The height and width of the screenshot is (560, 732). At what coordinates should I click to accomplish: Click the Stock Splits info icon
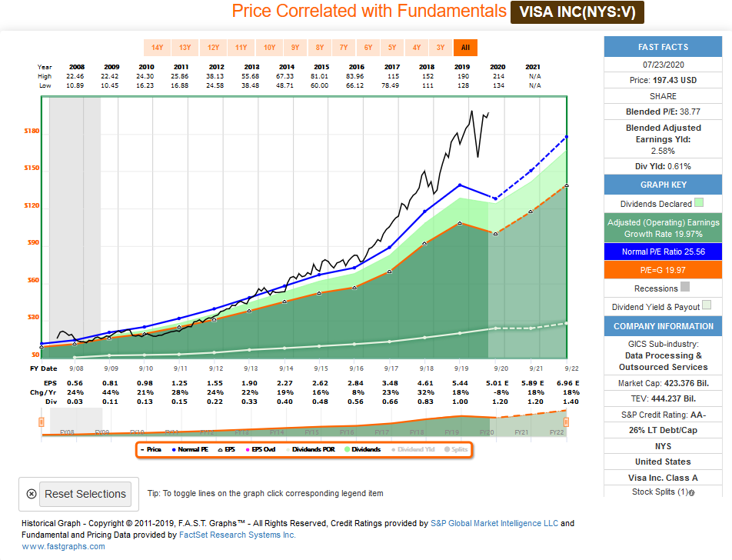tap(691, 493)
